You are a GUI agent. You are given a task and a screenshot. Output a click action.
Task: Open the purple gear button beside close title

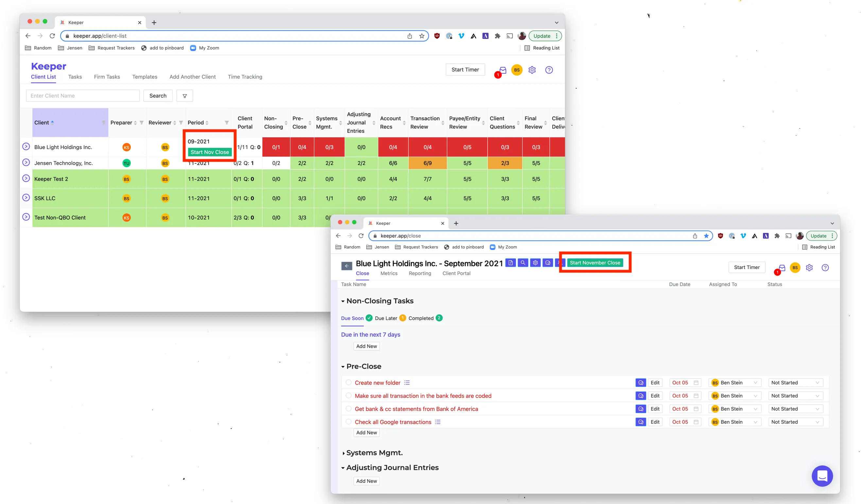535,262
